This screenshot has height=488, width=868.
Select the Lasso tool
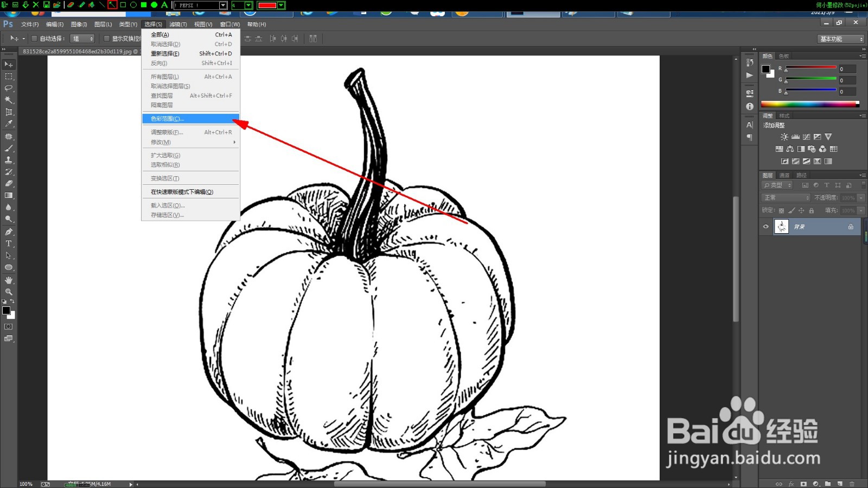tap(9, 88)
